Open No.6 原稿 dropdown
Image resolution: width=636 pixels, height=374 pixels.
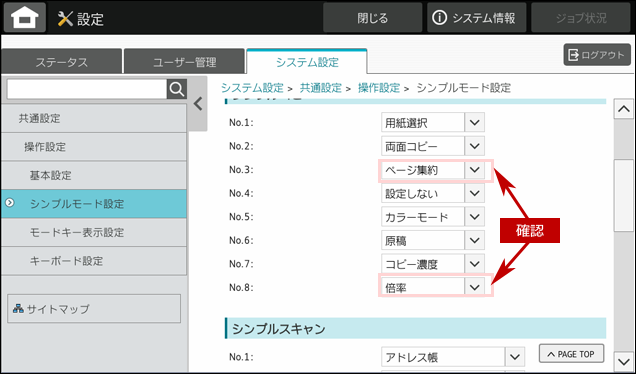coord(433,240)
